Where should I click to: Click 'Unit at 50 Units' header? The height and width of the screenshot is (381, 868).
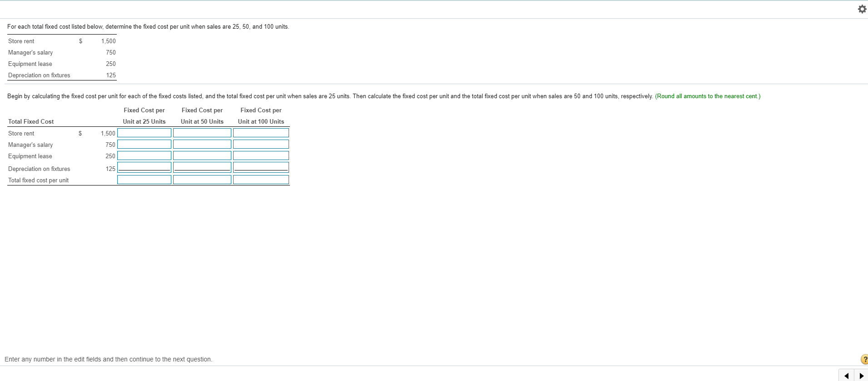[202, 121]
